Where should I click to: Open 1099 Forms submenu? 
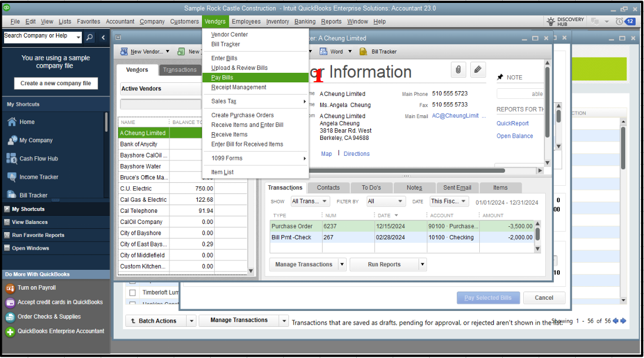click(255, 158)
